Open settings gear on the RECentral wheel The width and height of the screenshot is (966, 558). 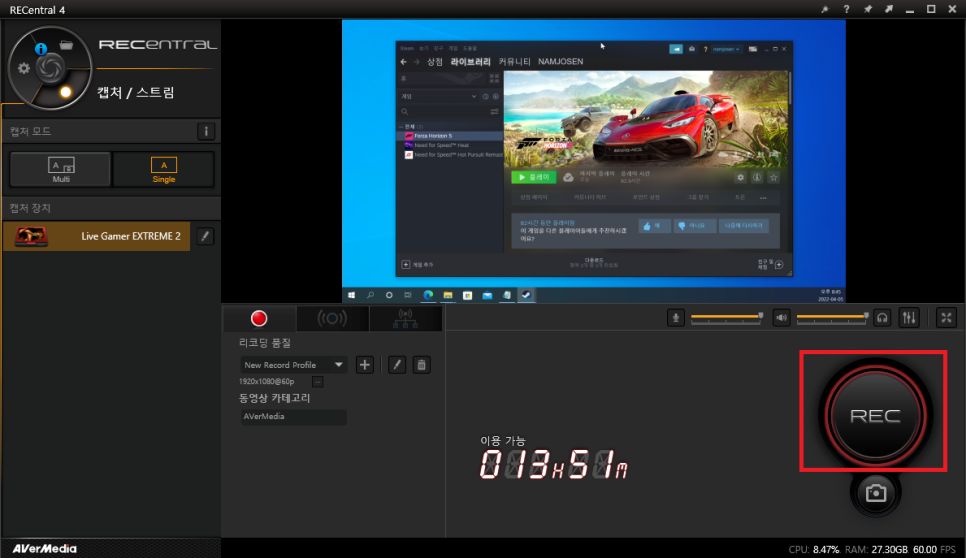23,68
